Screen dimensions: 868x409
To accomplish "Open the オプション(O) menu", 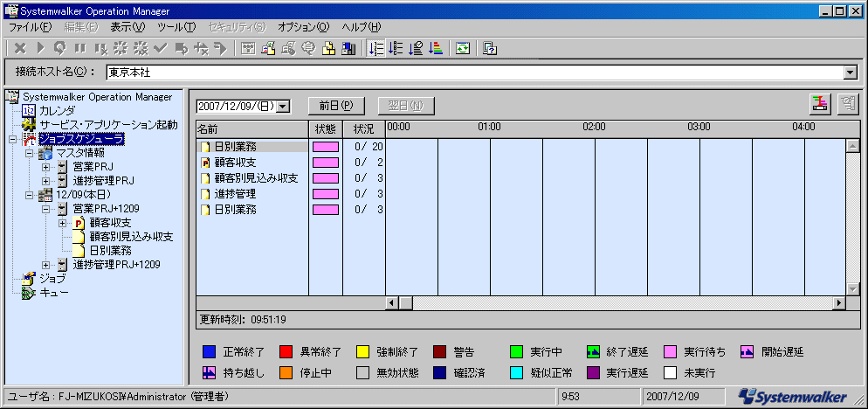I will (x=303, y=26).
